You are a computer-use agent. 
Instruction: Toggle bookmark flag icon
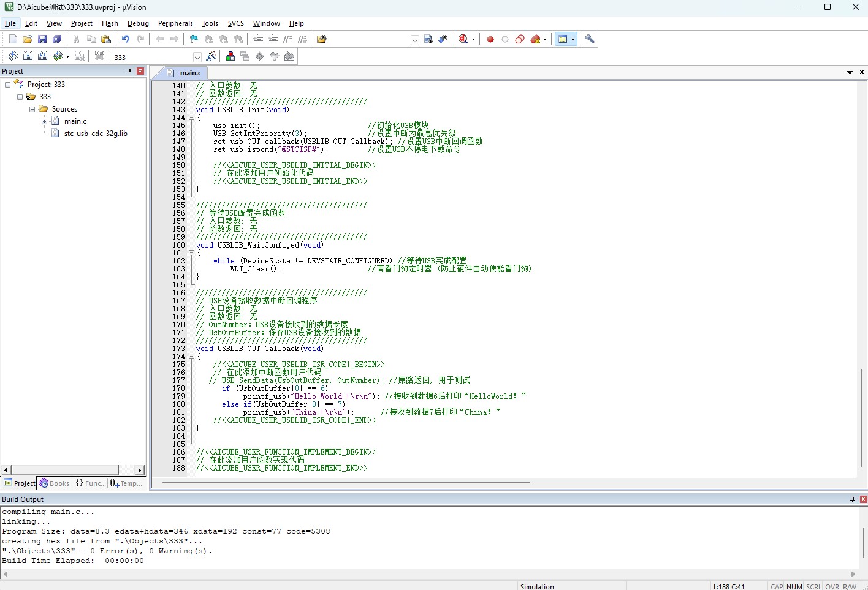point(194,39)
